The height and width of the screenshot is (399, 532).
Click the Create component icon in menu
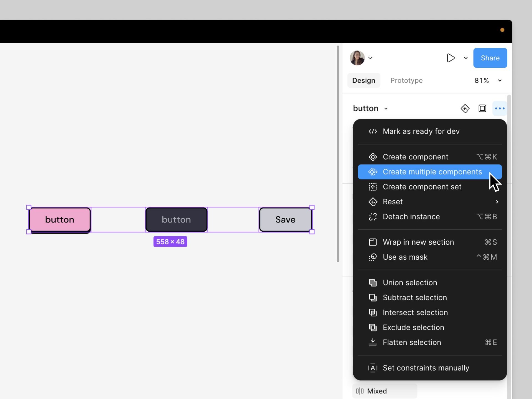point(373,157)
